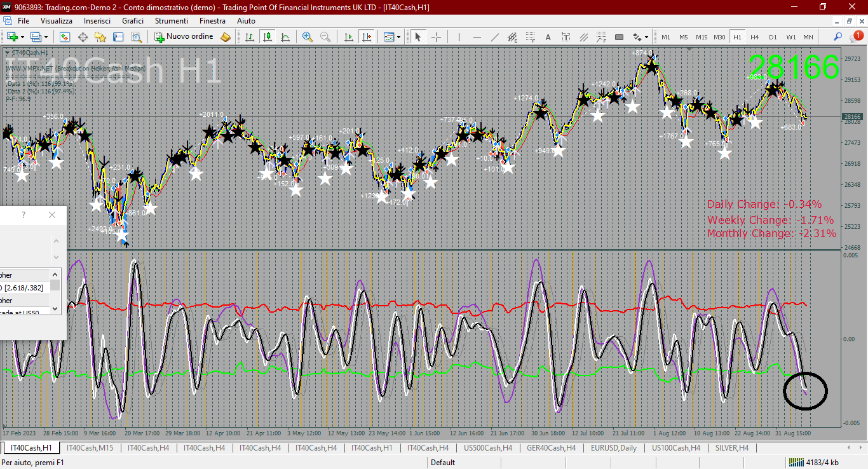Set timeframe to H4
Viewport: 868px width, 469px height.
(x=755, y=37)
